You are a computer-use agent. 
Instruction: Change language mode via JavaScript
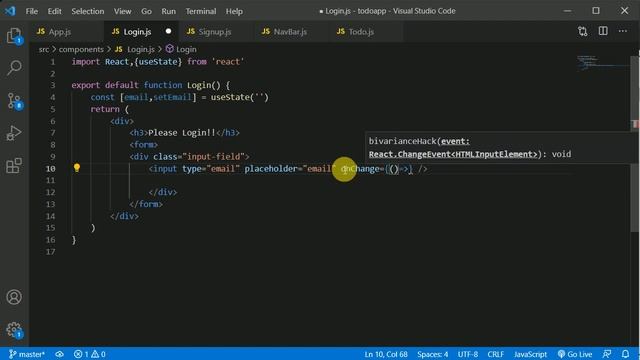(x=530, y=354)
